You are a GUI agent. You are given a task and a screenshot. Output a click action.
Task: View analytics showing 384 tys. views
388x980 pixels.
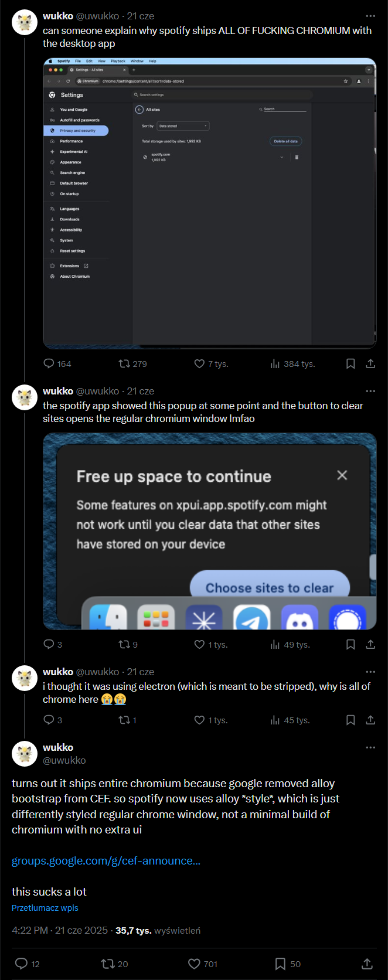click(x=292, y=364)
